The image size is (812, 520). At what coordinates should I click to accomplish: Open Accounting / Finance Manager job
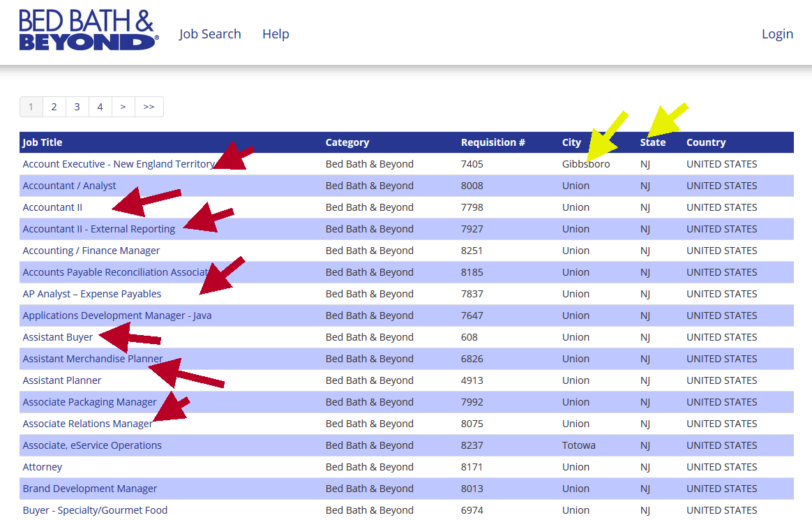[x=91, y=251]
